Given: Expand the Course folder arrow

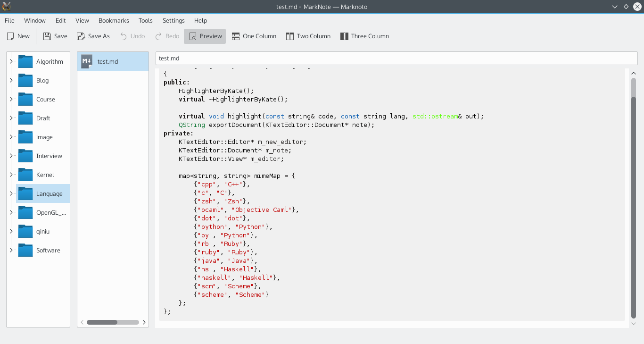Looking at the screenshot, I should (11, 99).
